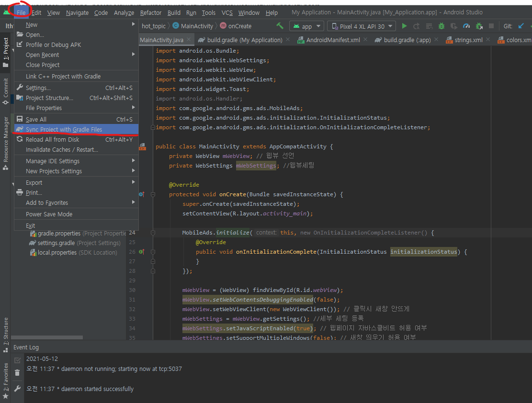Mark all Event Log notifications as read
Screen dimensions: 532x403
[17, 360]
